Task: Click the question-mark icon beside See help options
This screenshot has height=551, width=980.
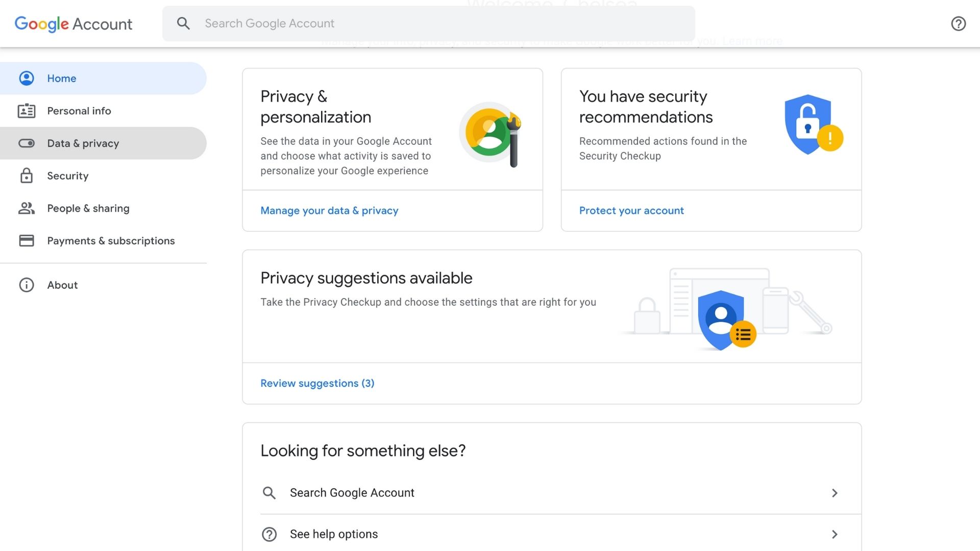Action: 269,534
